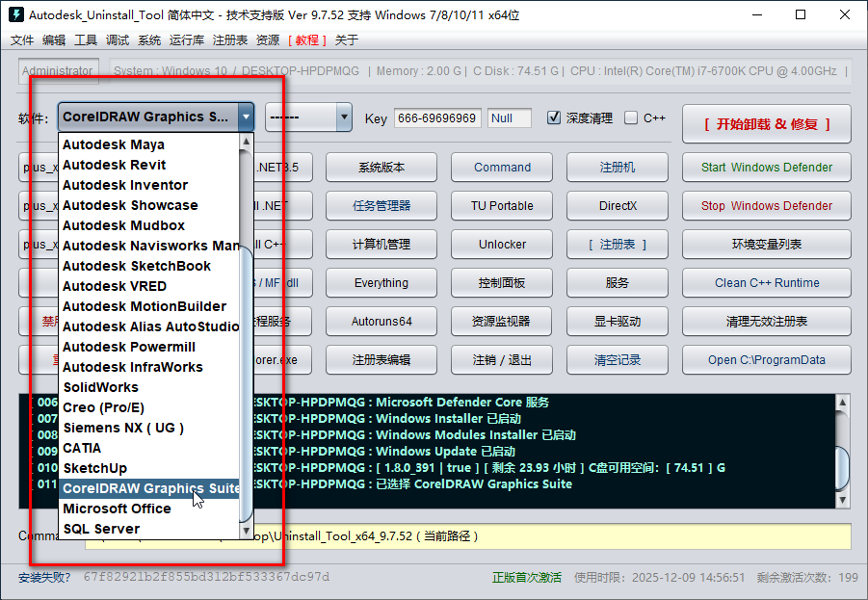
Task: Launch Unlocker button
Action: pos(502,244)
